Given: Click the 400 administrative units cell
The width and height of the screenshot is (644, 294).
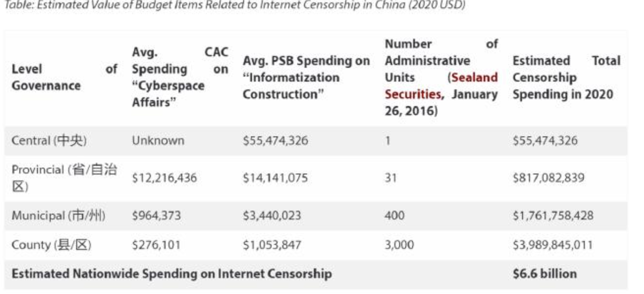Looking at the screenshot, I should click(394, 216).
